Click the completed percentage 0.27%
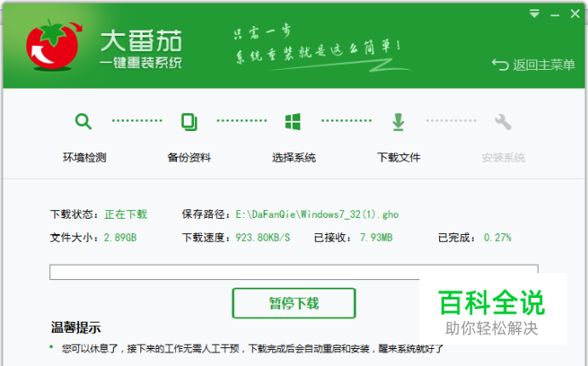This screenshot has height=366, width=588. [497, 237]
